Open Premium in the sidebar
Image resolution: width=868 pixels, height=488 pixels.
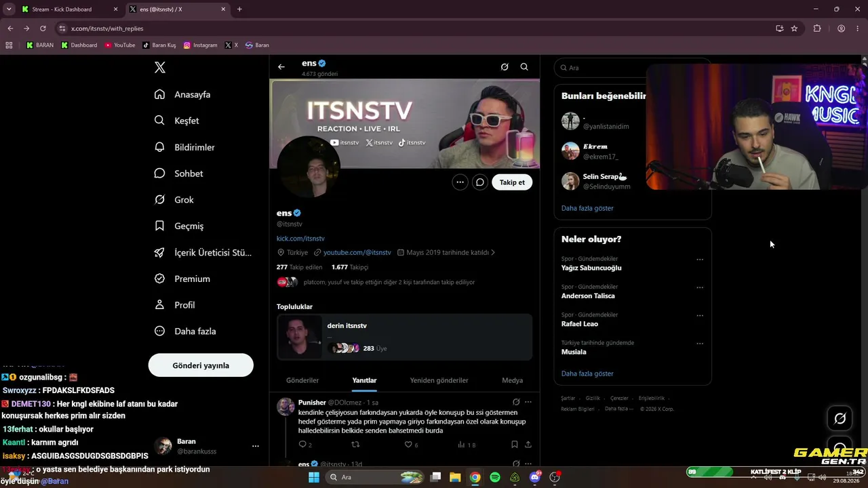182,279
